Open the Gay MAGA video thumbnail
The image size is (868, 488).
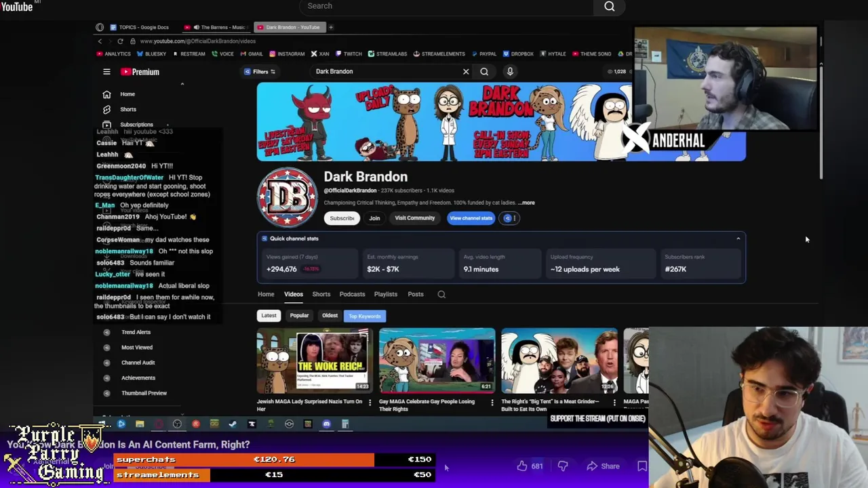point(437,361)
